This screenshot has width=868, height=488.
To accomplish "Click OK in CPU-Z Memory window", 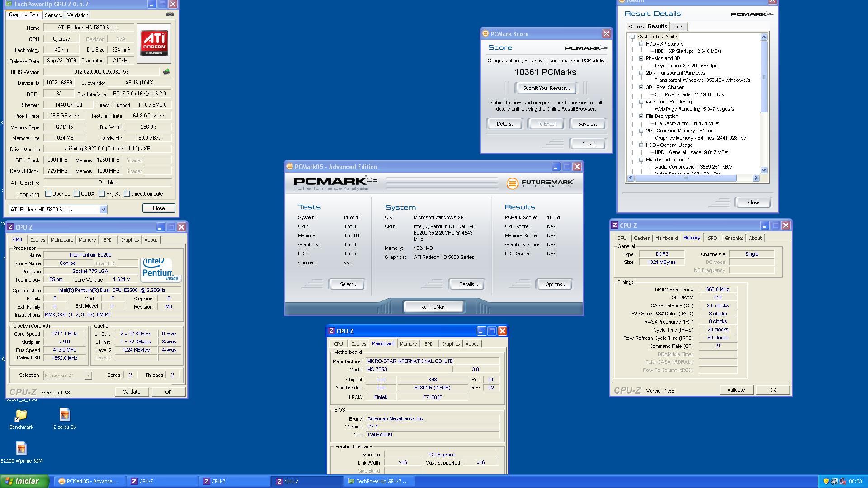I will click(x=772, y=390).
